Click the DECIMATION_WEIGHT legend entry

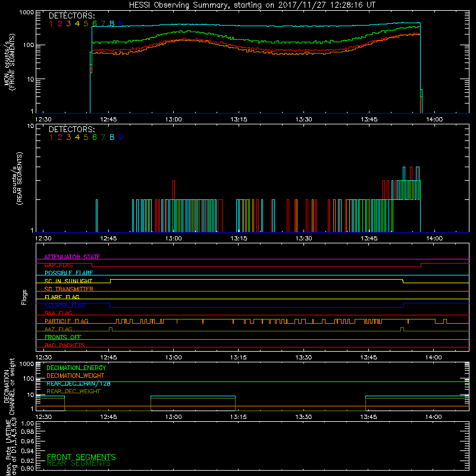(x=76, y=375)
